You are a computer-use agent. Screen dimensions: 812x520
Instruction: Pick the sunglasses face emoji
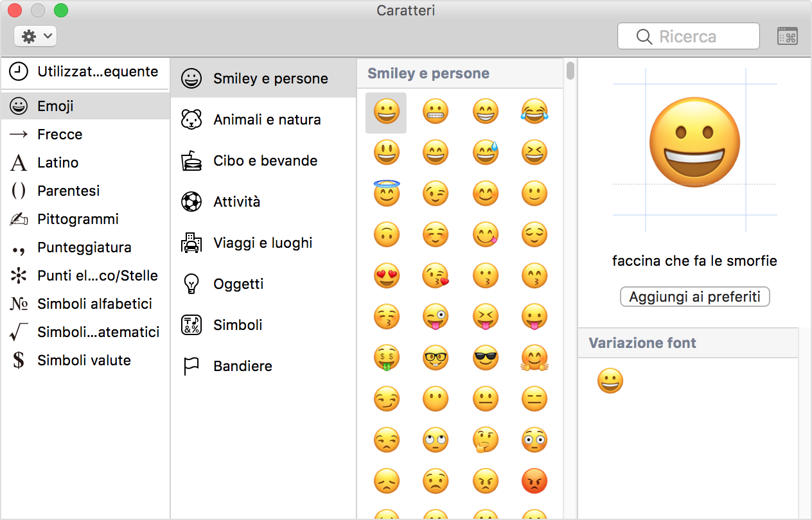click(x=486, y=358)
